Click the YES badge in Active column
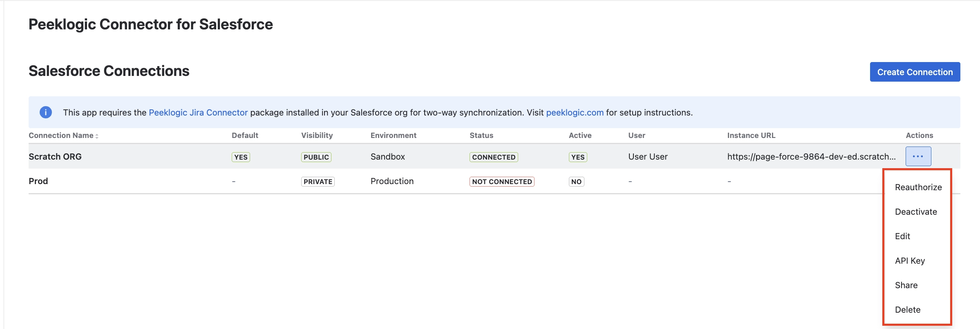Image resolution: width=980 pixels, height=329 pixels. (578, 157)
